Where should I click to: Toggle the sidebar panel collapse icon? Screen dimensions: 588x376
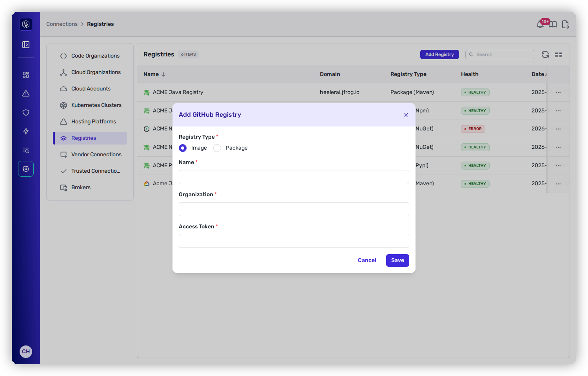(x=26, y=45)
